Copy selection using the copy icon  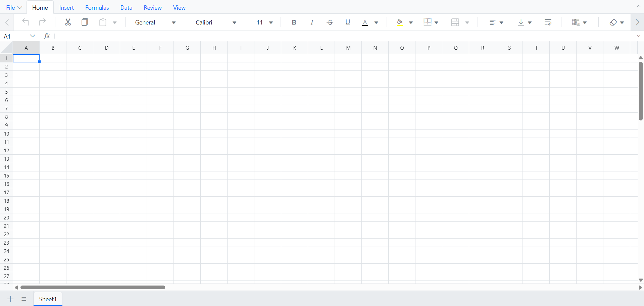click(x=85, y=22)
